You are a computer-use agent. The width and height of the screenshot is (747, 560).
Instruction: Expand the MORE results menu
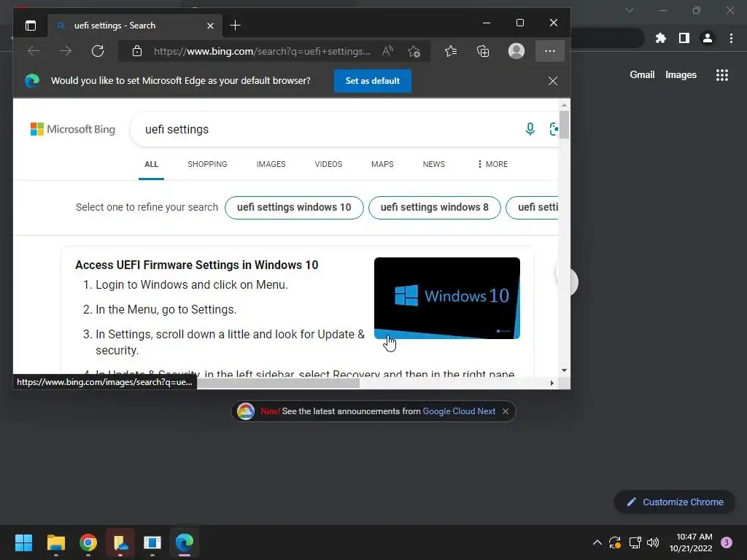[492, 164]
